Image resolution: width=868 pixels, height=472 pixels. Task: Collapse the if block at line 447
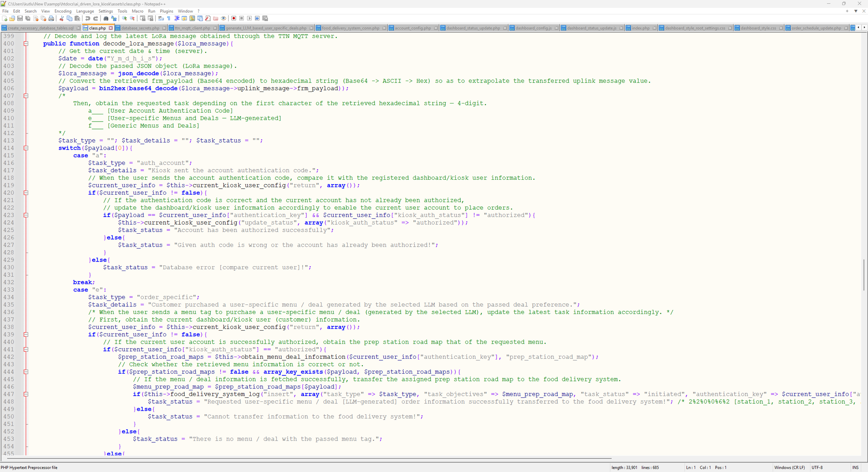tap(26, 394)
